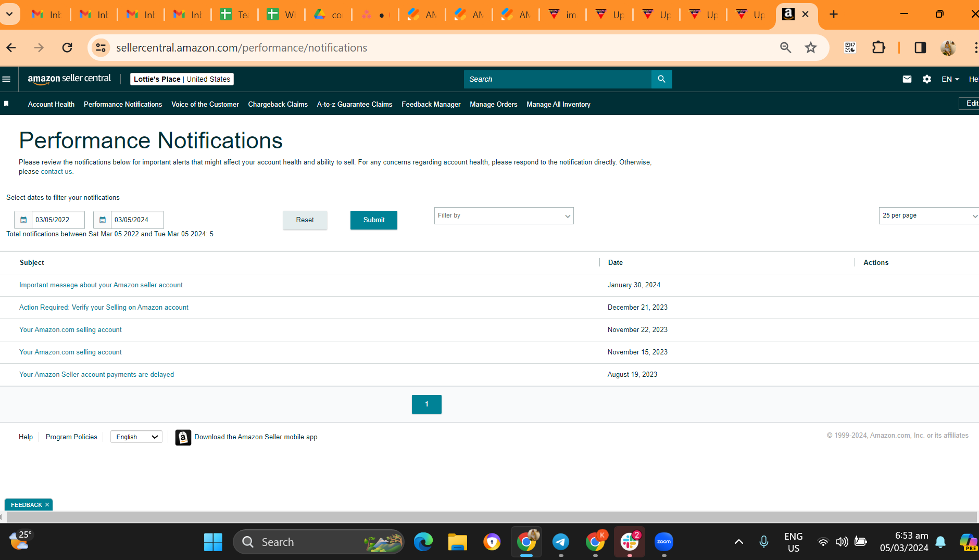This screenshot has width=979, height=560.
Task: Open the start date calendar picker
Action: pos(23,220)
